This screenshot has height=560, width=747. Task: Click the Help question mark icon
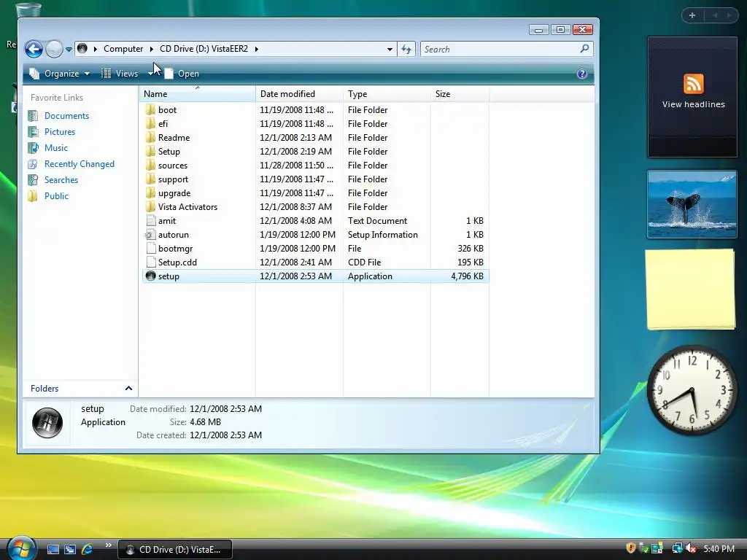click(x=581, y=74)
